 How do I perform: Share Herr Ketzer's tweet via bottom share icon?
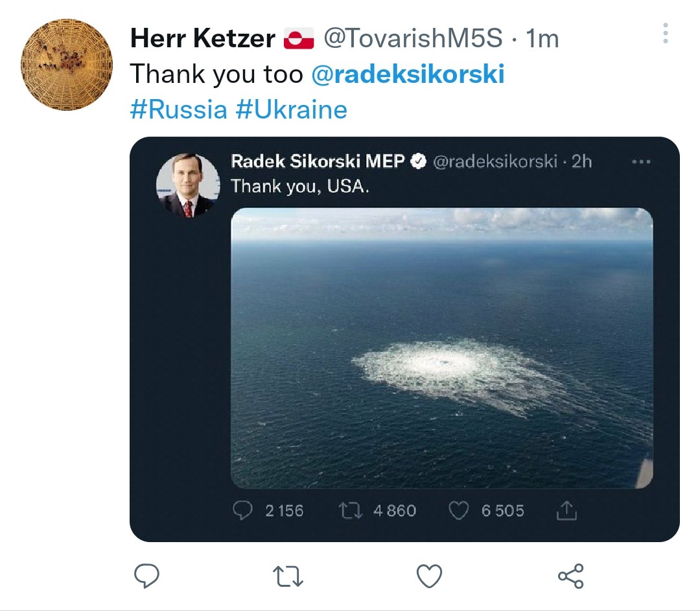click(570, 575)
